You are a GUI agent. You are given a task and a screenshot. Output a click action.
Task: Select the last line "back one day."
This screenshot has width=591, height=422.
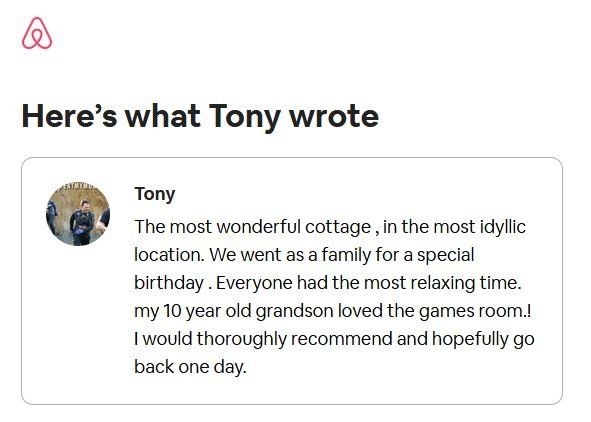pyautogui.click(x=190, y=367)
